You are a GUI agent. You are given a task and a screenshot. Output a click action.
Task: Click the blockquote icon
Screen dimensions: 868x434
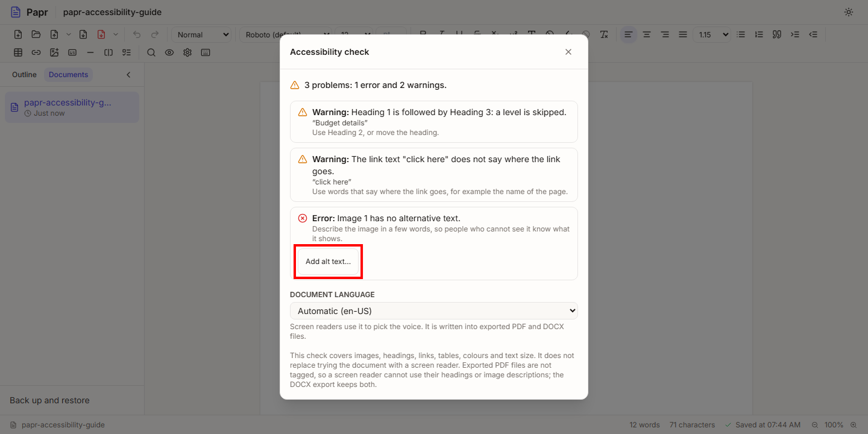tap(777, 34)
